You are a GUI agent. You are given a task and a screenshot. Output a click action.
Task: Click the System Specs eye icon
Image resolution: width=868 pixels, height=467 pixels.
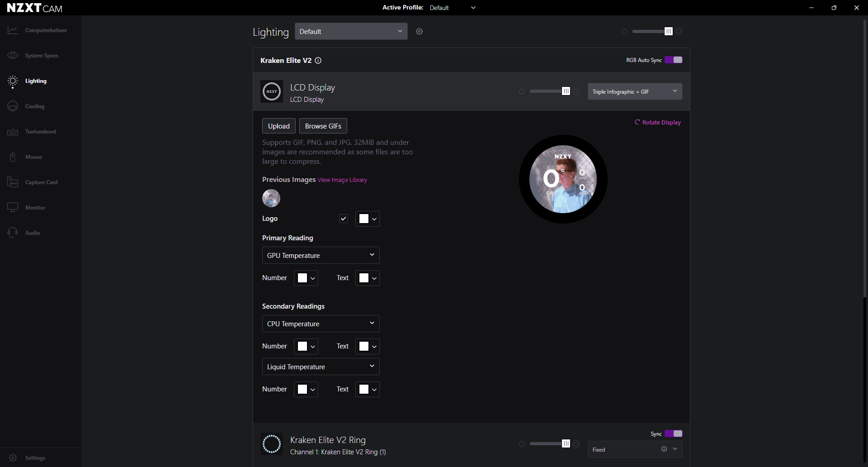pos(13,55)
